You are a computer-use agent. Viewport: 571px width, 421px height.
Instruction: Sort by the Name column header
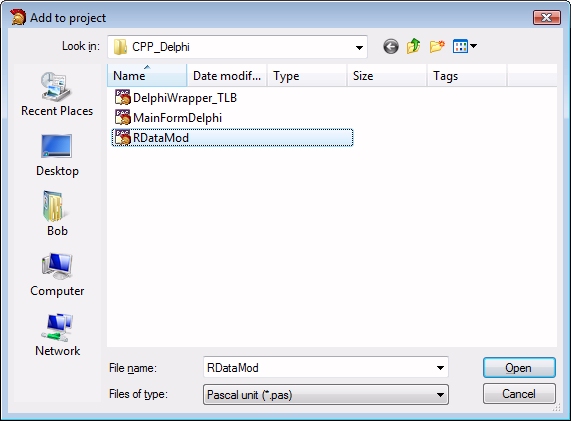click(147, 75)
